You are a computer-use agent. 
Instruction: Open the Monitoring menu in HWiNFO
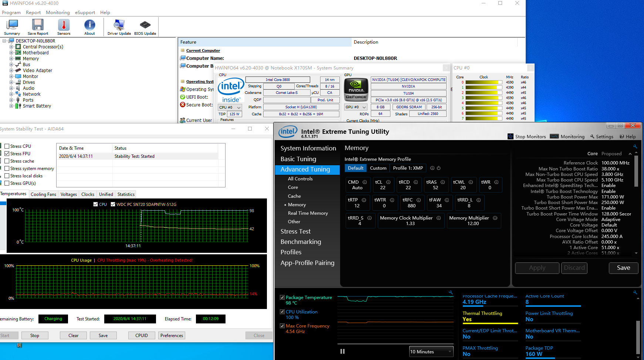click(58, 13)
